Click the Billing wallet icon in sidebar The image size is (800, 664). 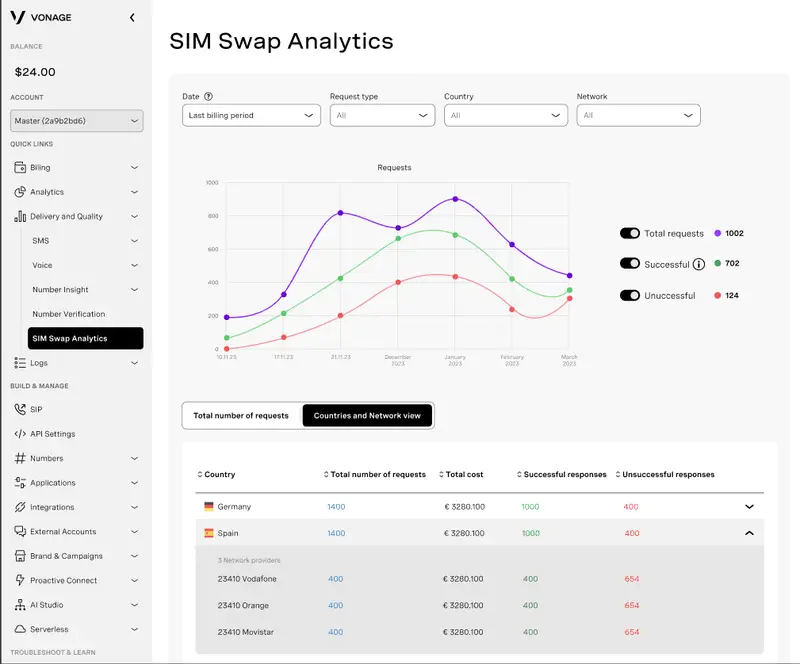(20, 168)
